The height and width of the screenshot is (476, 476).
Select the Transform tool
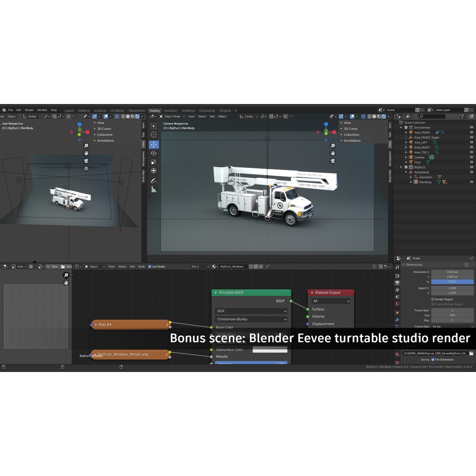click(154, 171)
